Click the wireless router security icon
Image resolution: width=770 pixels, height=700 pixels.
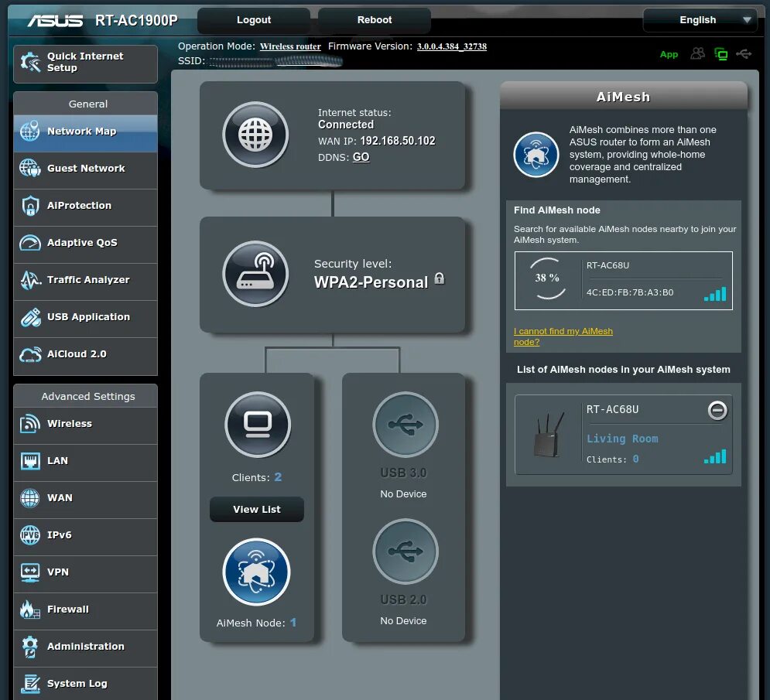(255, 274)
